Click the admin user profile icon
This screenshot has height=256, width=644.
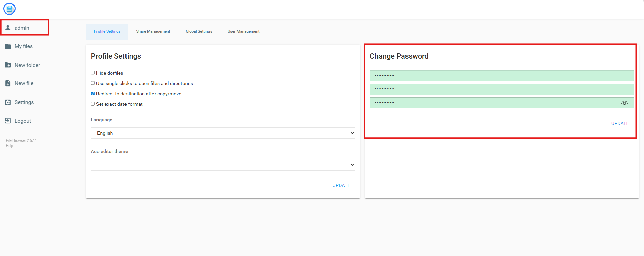(x=8, y=28)
